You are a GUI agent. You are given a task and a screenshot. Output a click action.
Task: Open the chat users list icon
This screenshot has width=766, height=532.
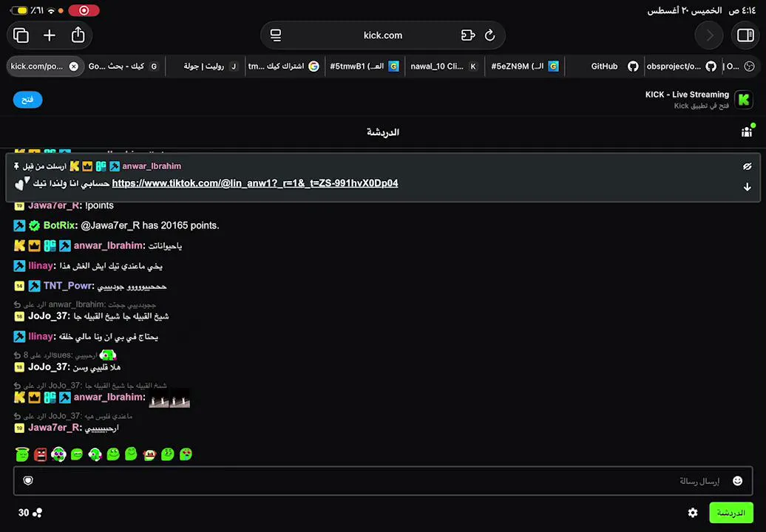748,131
